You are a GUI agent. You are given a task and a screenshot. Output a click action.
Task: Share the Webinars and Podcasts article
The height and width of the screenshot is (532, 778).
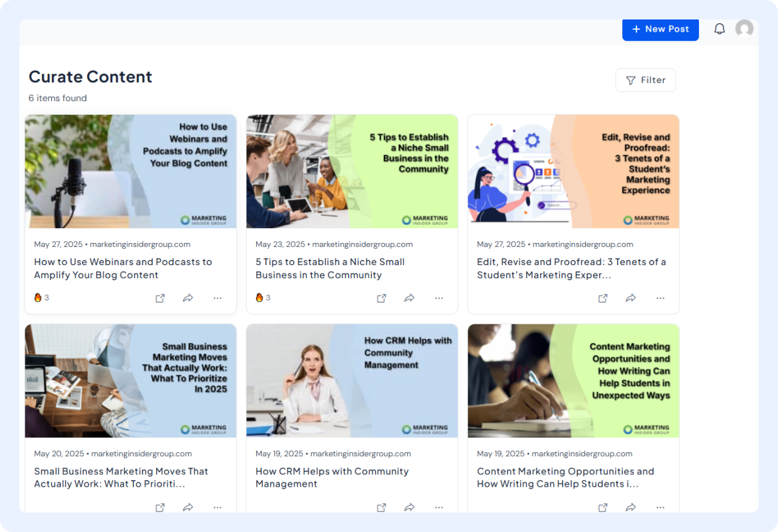click(x=188, y=298)
